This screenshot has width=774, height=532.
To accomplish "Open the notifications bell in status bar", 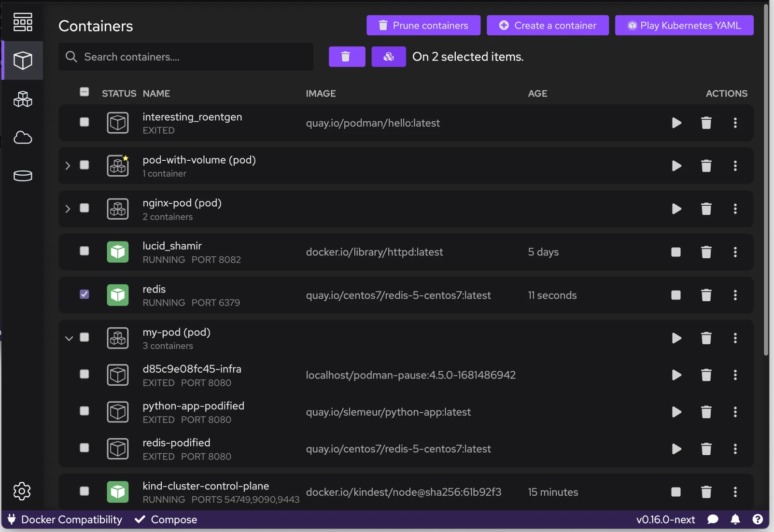I will (x=735, y=519).
